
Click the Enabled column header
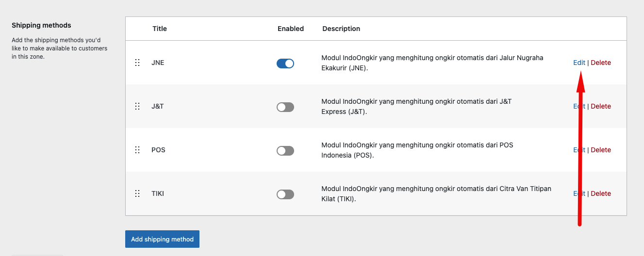[291, 29]
